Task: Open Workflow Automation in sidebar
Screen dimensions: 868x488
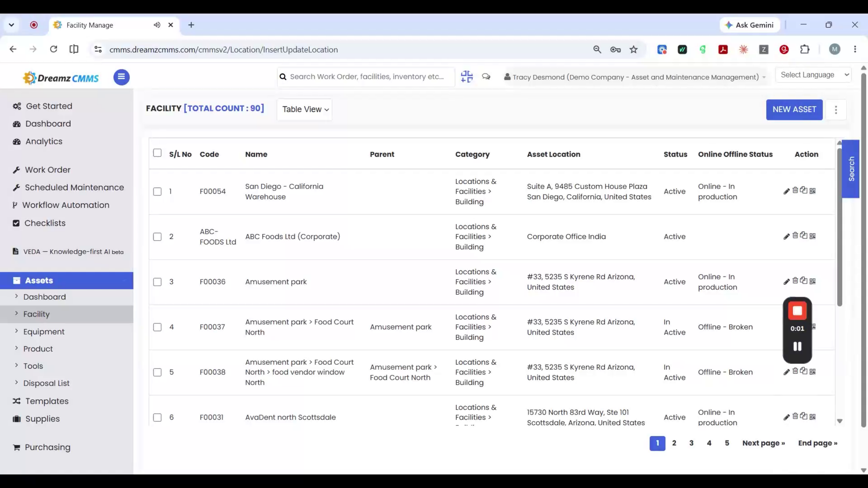Action: coord(65,205)
